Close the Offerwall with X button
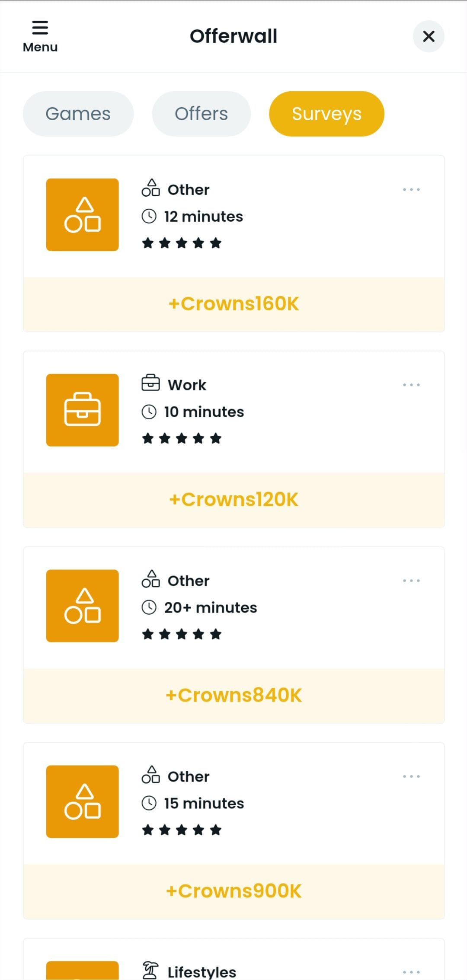The height and width of the screenshot is (980, 467). pyautogui.click(x=429, y=36)
